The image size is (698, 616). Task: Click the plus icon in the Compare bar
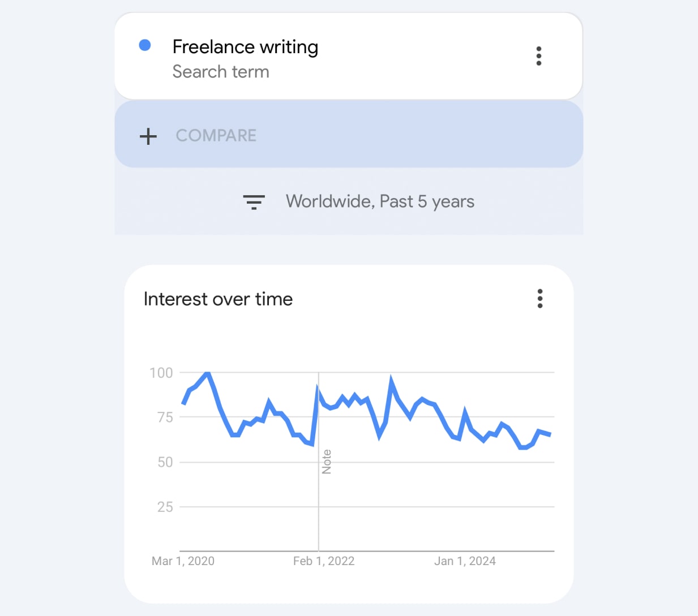pyautogui.click(x=148, y=136)
